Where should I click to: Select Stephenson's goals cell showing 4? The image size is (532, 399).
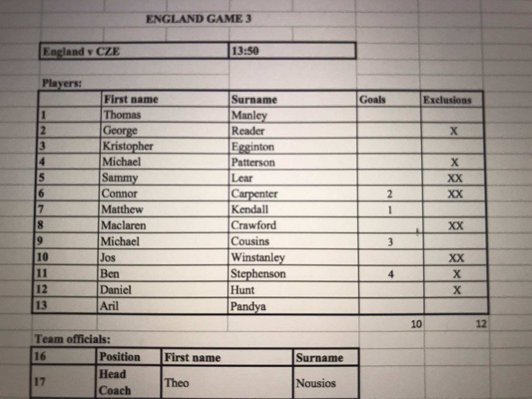391,274
